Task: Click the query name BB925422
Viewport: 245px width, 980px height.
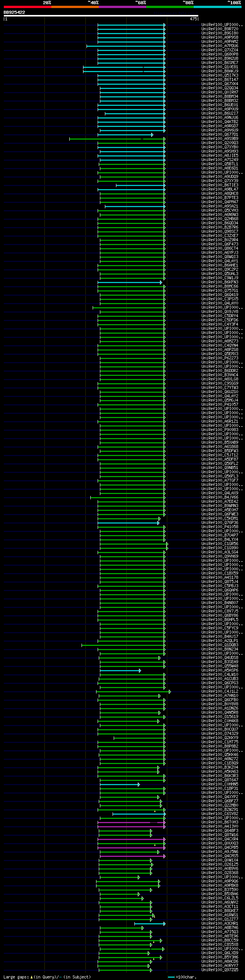Action: [x=15, y=12]
